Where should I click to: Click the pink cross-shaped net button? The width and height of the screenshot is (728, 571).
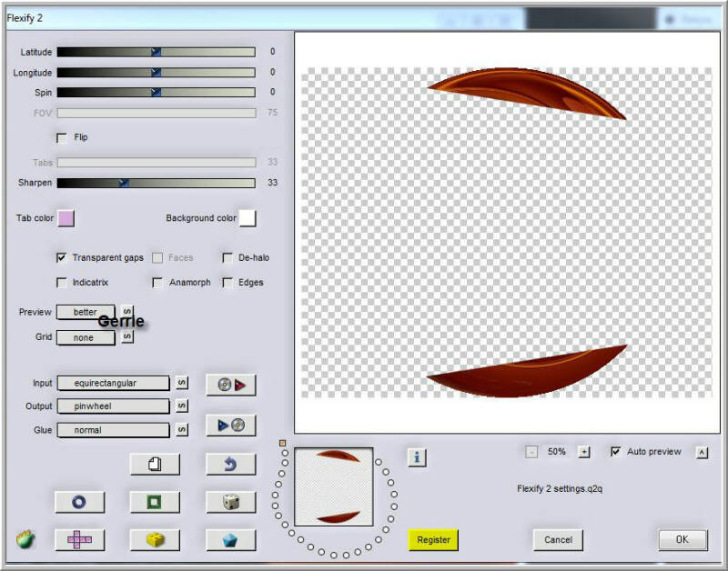(x=79, y=539)
